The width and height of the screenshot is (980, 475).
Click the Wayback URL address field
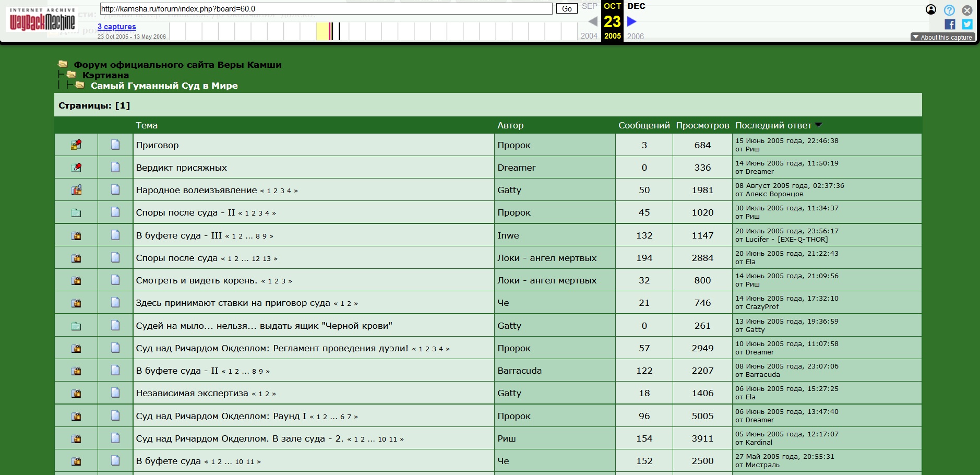[326, 8]
